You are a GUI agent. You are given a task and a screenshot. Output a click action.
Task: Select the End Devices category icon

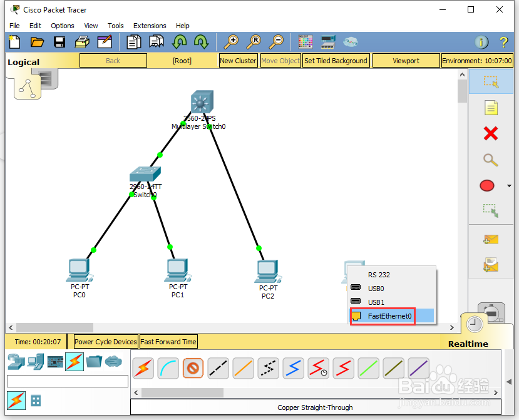(36, 361)
